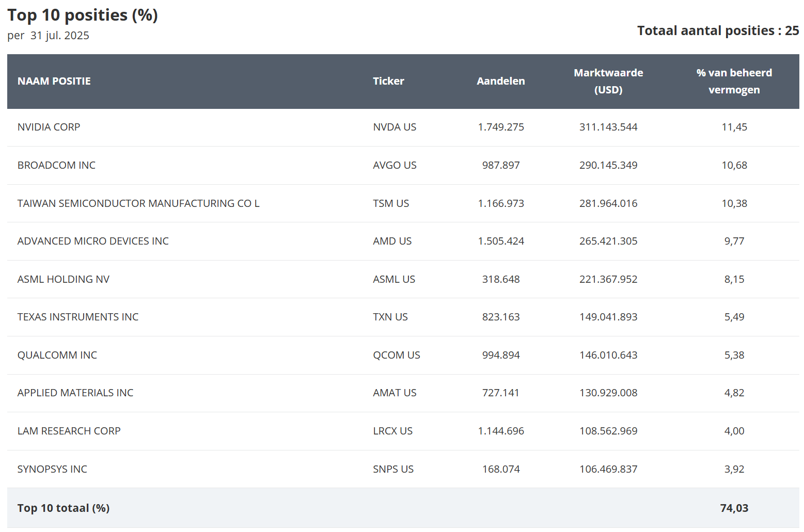The image size is (804, 532).
Task: Click TAIWAN SEMICONDUCTOR MANUFACTURING CO L
Action: [138, 203]
